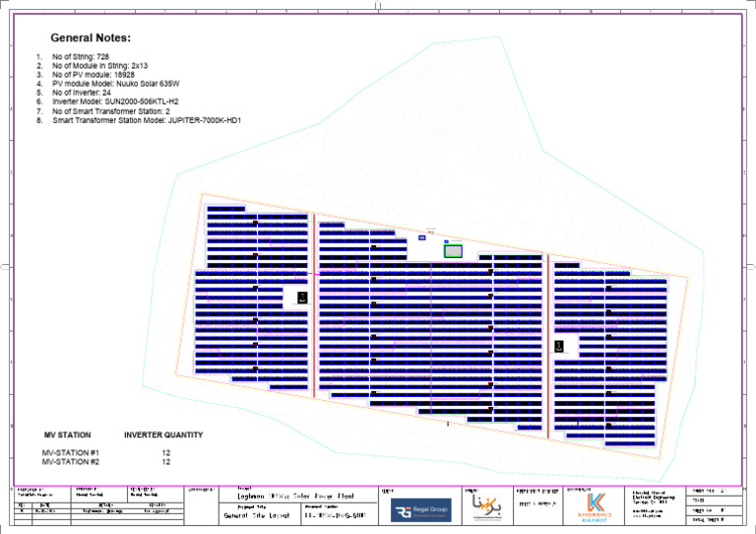This screenshot has height=534, width=756.
Task: Click the 'General Notes:' heading
Action: pos(91,37)
